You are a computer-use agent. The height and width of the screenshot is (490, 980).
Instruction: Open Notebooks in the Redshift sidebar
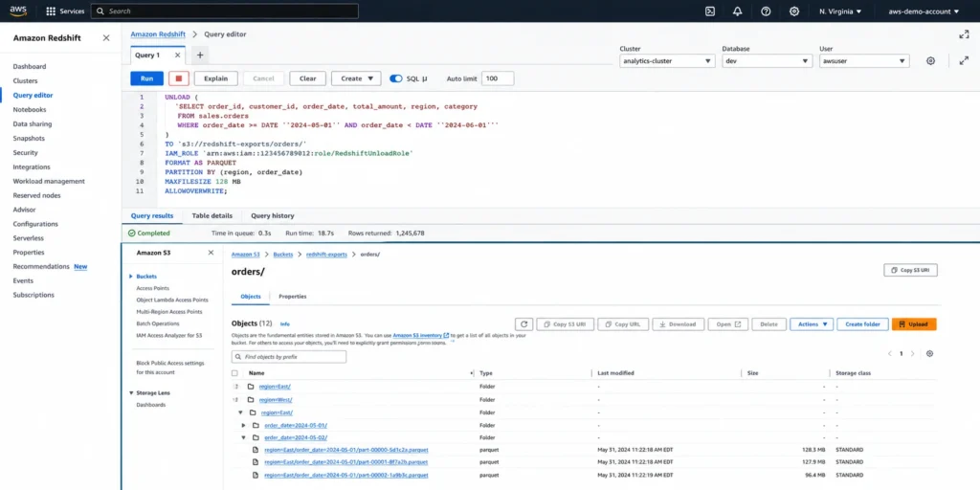click(x=30, y=109)
